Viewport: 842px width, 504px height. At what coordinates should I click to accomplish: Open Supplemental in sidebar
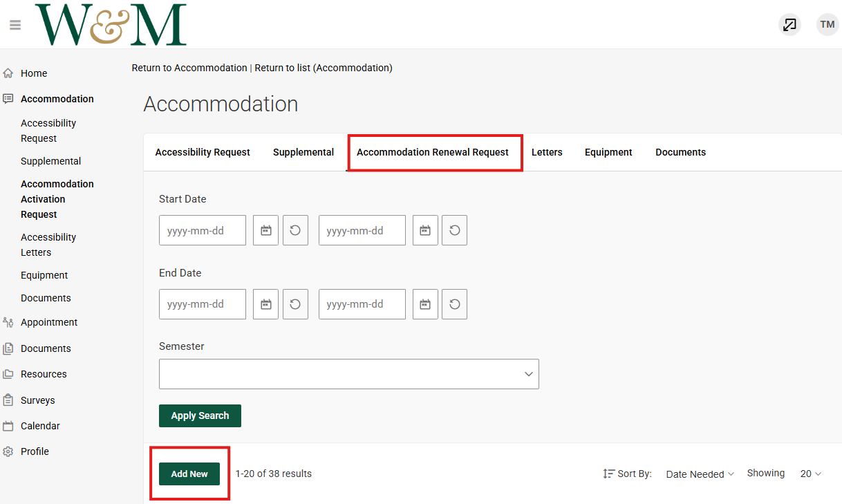pyautogui.click(x=51, y=161)
